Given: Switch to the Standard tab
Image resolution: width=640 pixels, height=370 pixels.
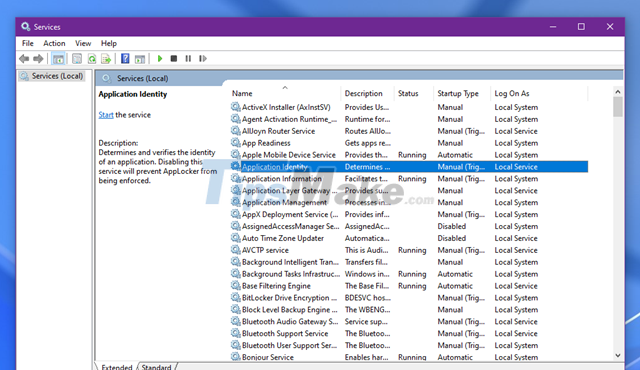Looking at the screenshot, I should coord(156,367).
